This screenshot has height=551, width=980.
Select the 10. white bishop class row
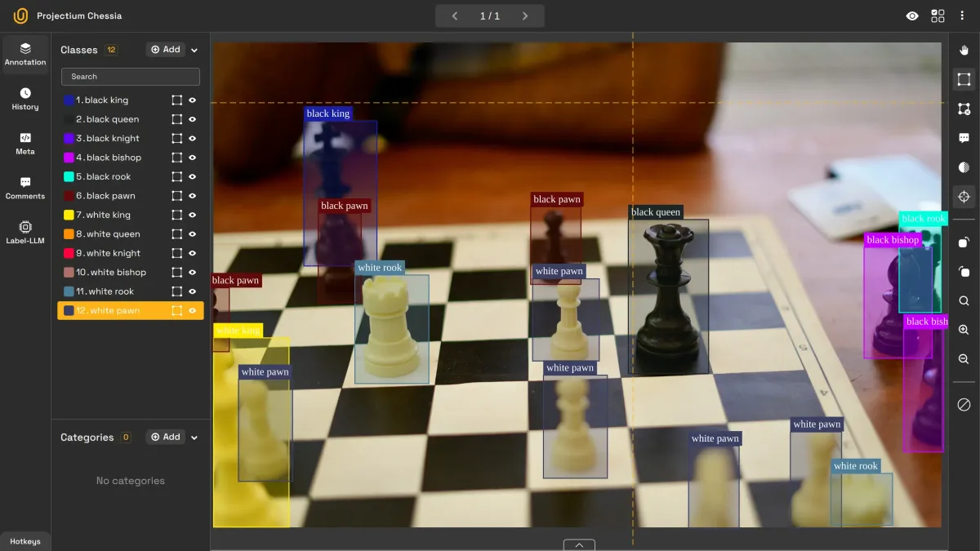tap(131, 273)
